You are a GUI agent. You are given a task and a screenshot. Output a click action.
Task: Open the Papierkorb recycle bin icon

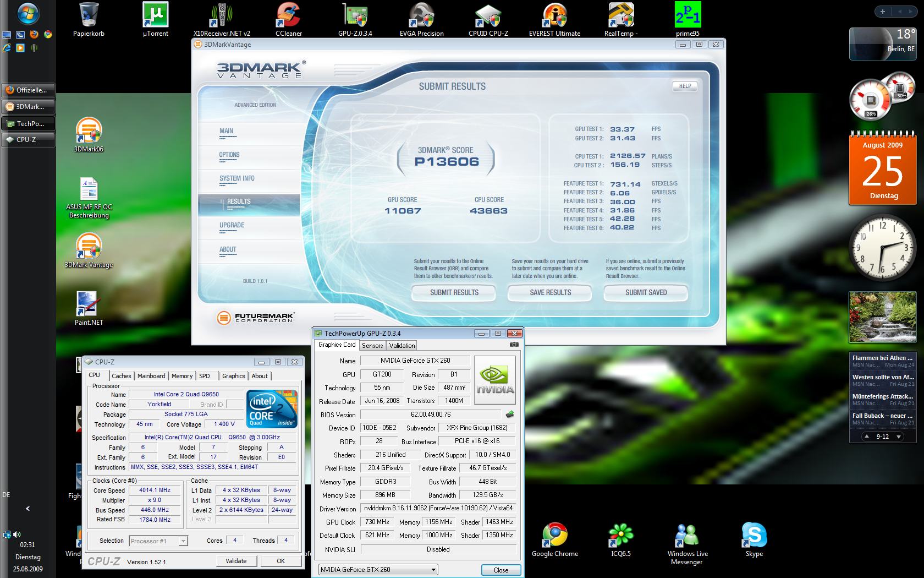89,19
